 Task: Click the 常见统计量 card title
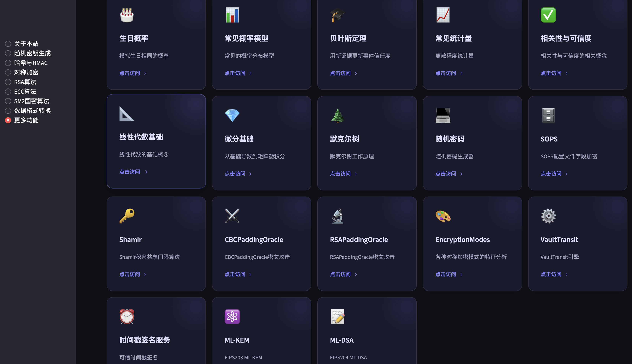pos(453,38)
